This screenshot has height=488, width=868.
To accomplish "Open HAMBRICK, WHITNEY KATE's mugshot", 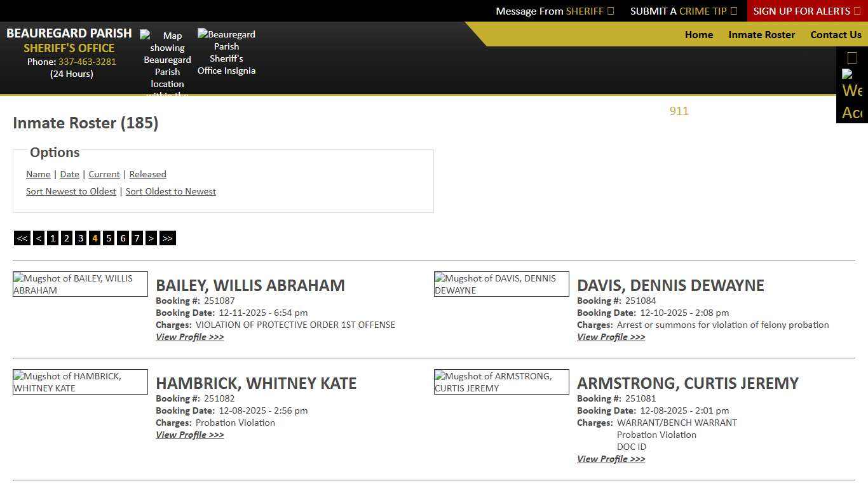I will pyautogui.click(x=80, y=382).
